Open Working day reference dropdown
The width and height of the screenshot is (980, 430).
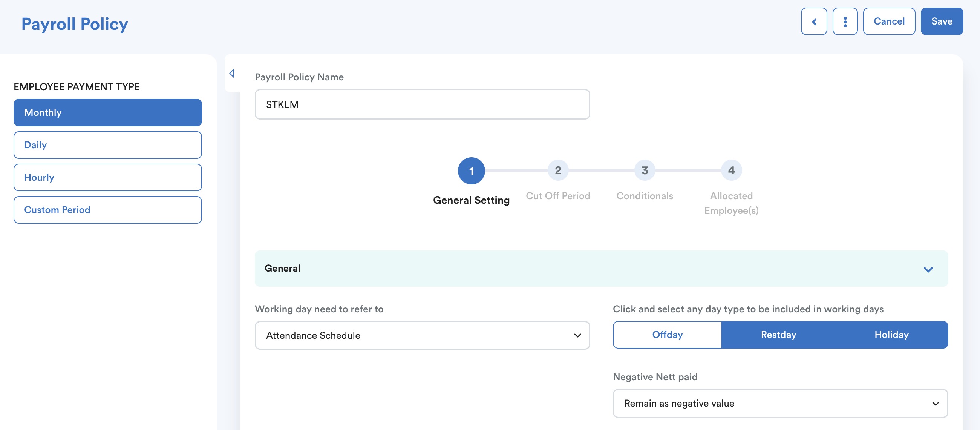pos(422,335)
